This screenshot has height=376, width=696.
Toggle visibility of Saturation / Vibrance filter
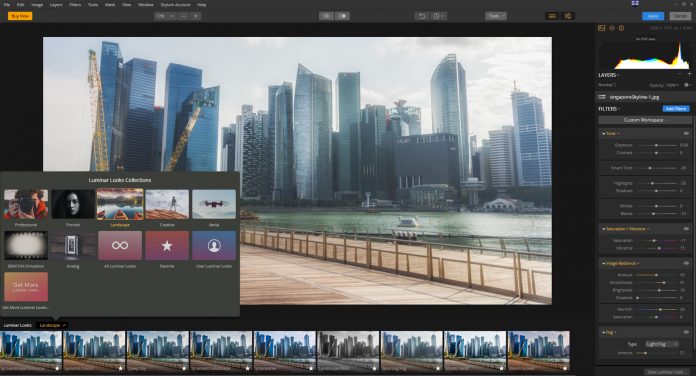[x=686, y=229]
